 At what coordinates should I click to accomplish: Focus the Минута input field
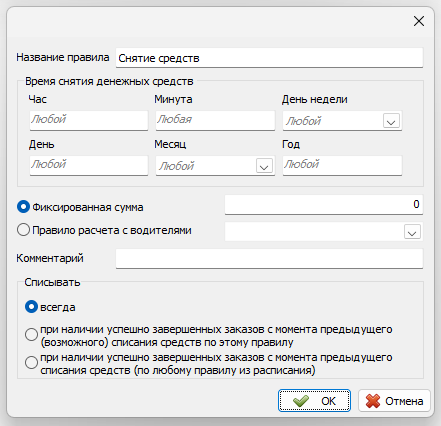coord(215,120)
